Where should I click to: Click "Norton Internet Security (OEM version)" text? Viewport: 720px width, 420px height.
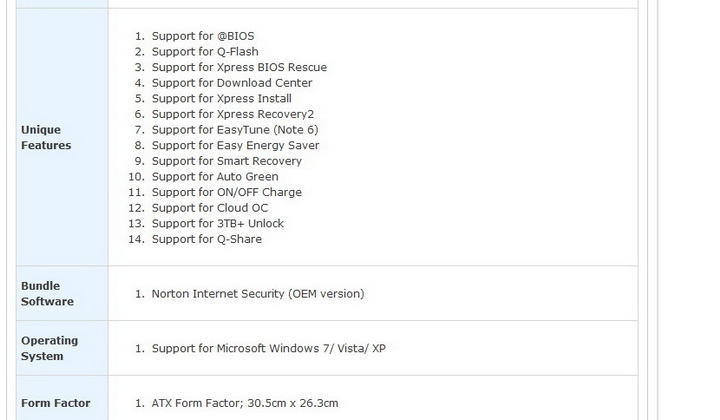pos(258,294)
